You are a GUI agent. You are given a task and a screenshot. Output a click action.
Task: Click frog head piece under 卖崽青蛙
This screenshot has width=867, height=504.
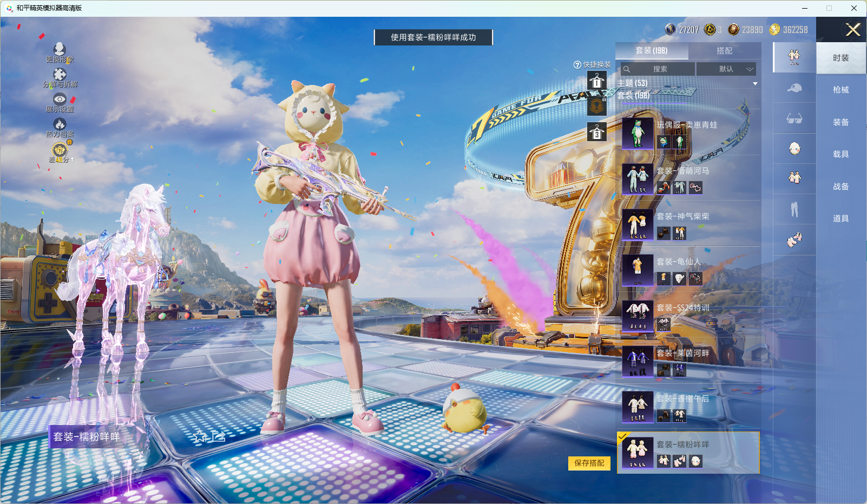(x=664, y=142)
